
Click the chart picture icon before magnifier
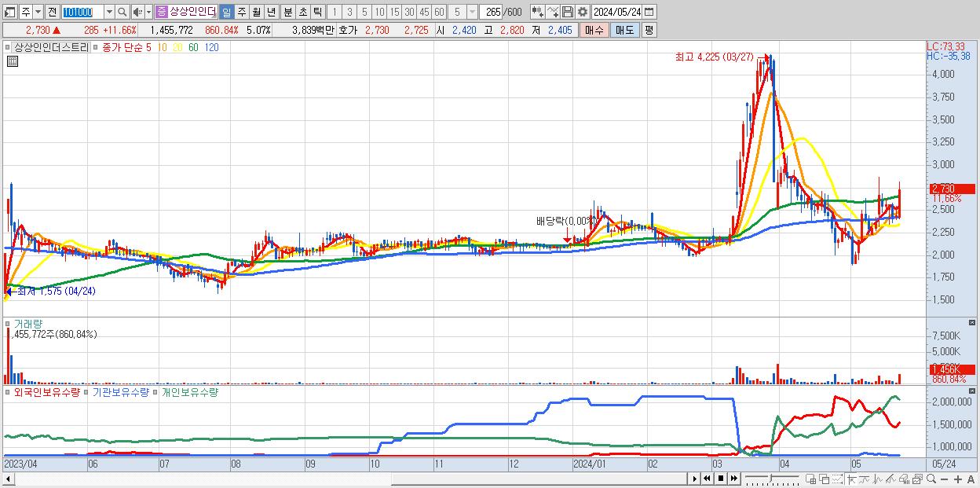click(x=917, y=479)
